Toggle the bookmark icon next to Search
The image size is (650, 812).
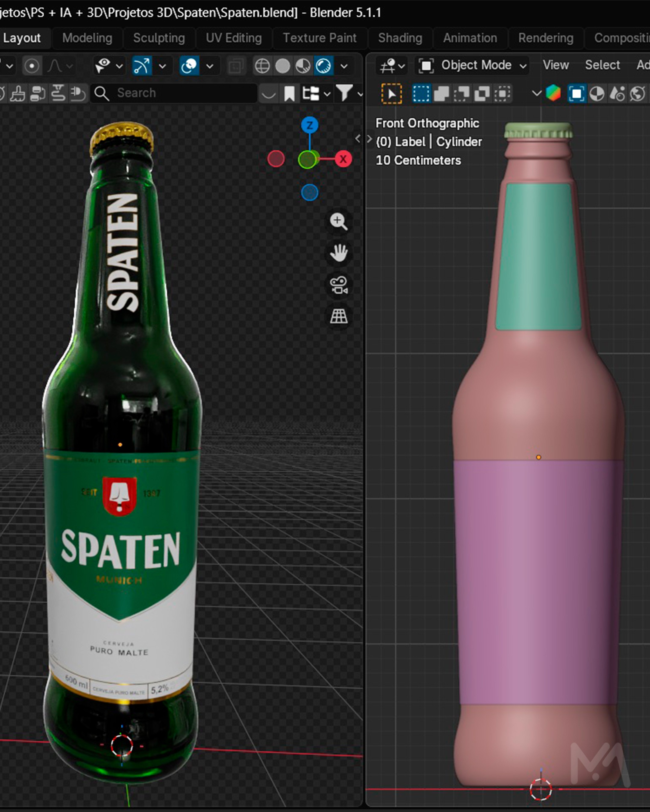(289, 94)
